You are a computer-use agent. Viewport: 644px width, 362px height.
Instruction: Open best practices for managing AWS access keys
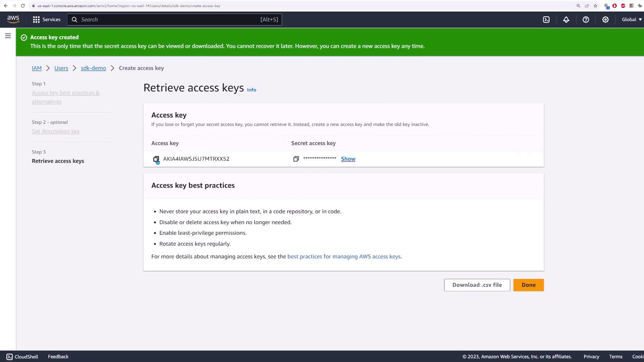coord(344,256)
